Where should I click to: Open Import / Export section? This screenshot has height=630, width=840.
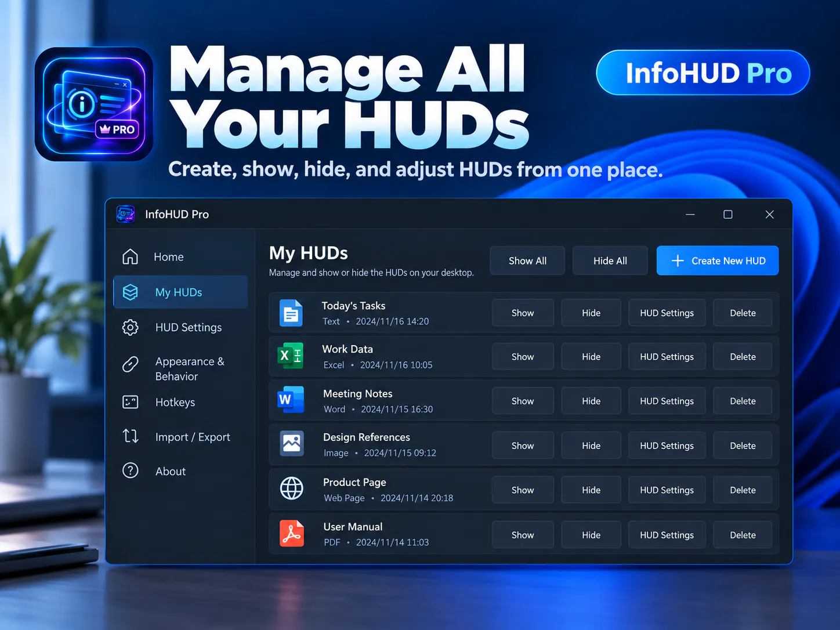pyautogui.click(x=180, y=437)
